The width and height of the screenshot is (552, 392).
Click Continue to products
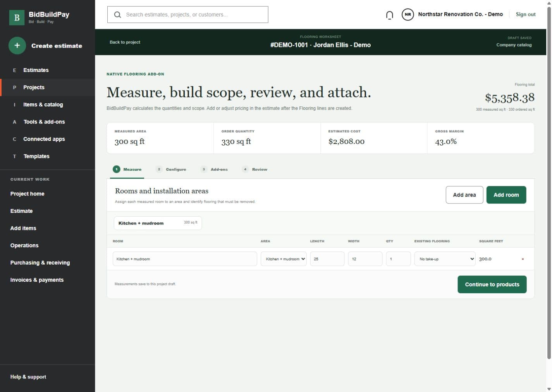click(492, 284)
